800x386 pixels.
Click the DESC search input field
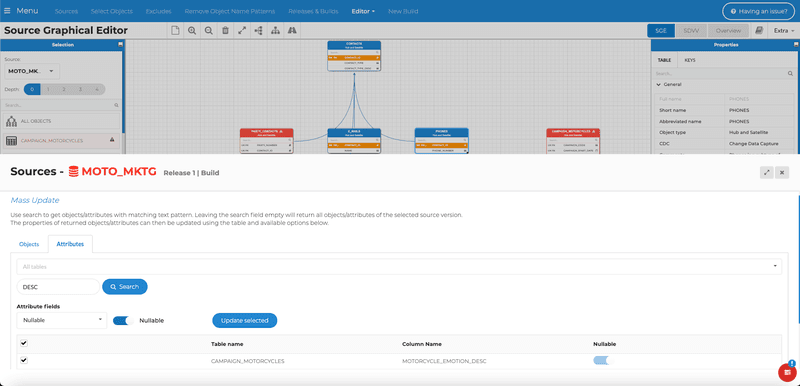[x=58, y=287]
